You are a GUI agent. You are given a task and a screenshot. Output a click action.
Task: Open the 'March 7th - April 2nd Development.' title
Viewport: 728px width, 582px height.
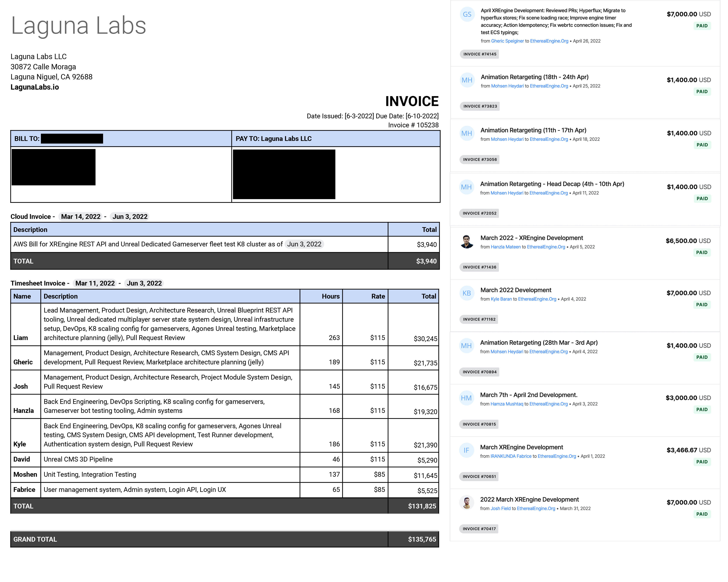pos(529,395)
